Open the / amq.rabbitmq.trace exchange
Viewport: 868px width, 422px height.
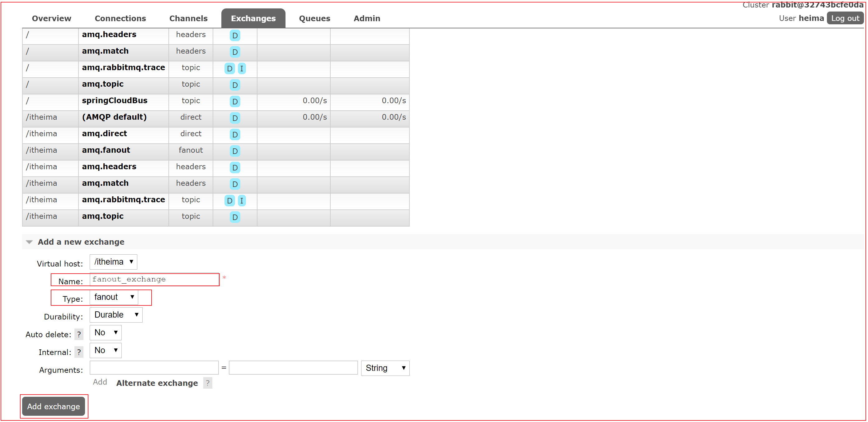[x=123, y=67]
